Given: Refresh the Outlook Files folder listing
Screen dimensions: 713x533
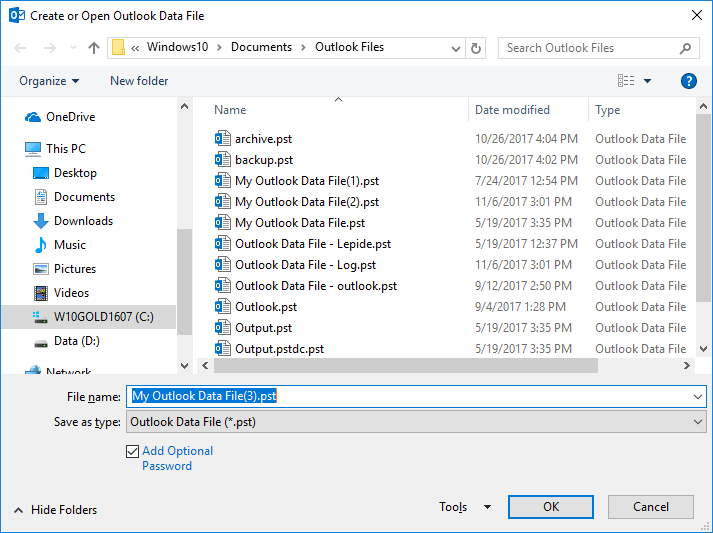Looking at the screenshot, I should [x=477, y=48].
